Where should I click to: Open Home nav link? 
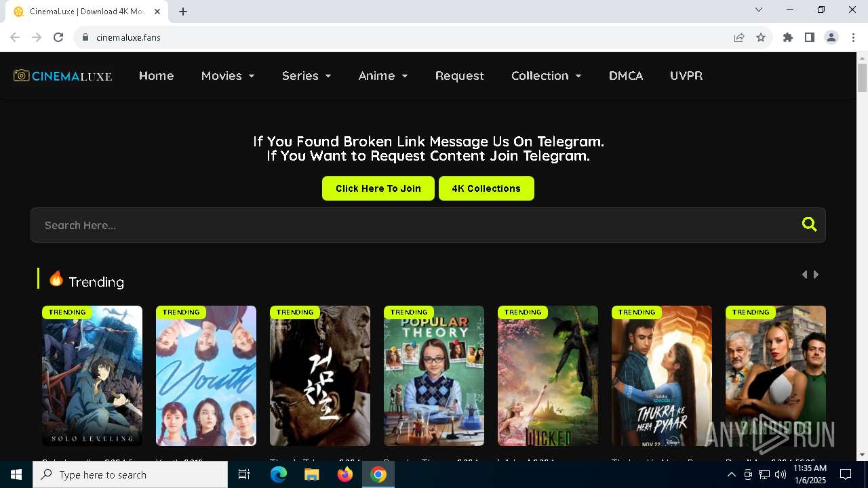[x=157, y=76]
